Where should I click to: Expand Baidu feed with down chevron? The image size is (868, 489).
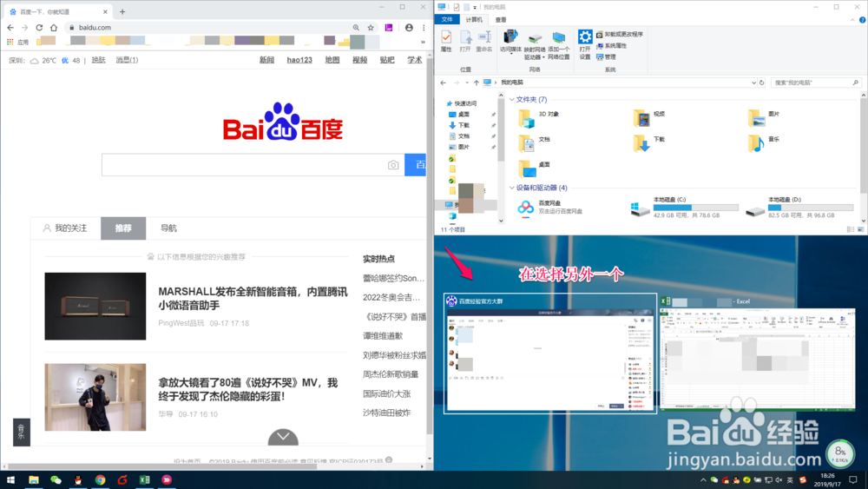click(x=283, y=437)
